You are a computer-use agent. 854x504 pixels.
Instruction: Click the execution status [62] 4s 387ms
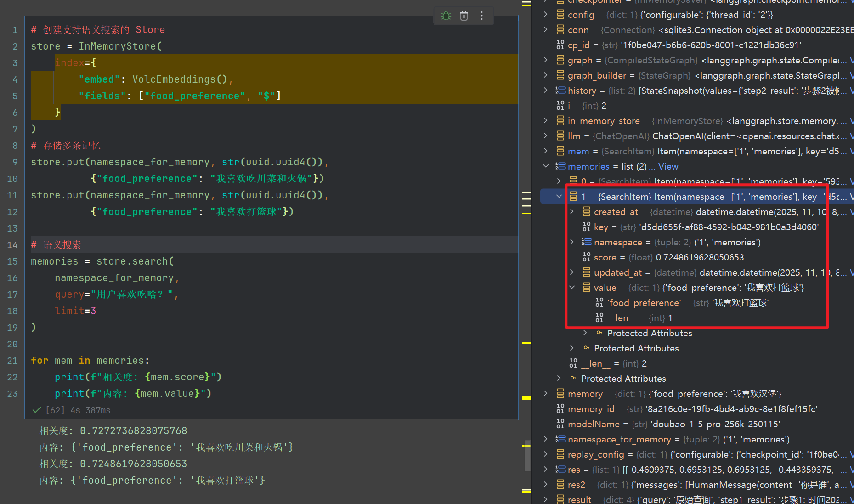(x=78, y=410)
